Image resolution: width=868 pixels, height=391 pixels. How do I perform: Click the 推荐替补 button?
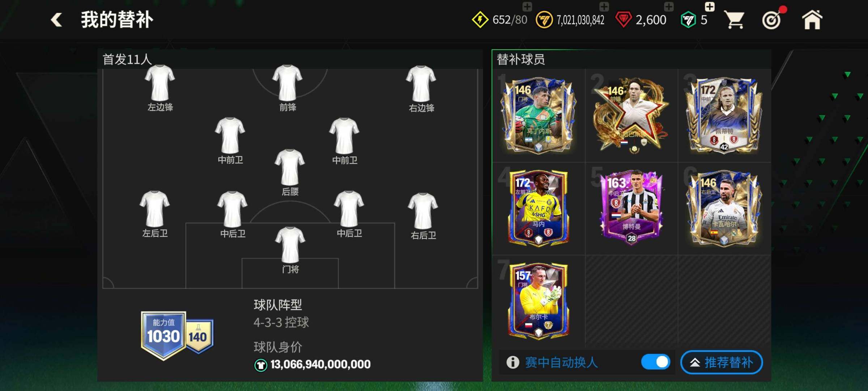(722, 362)
